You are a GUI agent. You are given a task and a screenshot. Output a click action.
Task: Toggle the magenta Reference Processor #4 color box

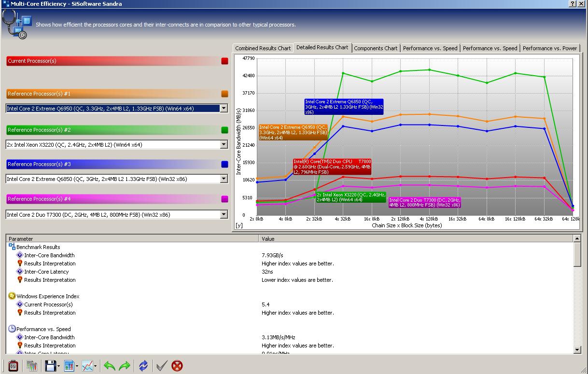coord(224,199)
